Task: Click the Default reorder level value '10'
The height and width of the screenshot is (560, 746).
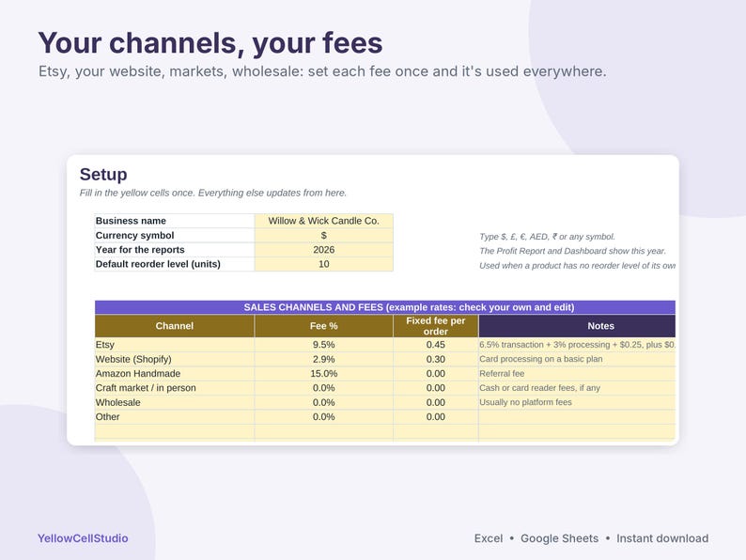Action: pyautogui.click(x=323, y=264)
